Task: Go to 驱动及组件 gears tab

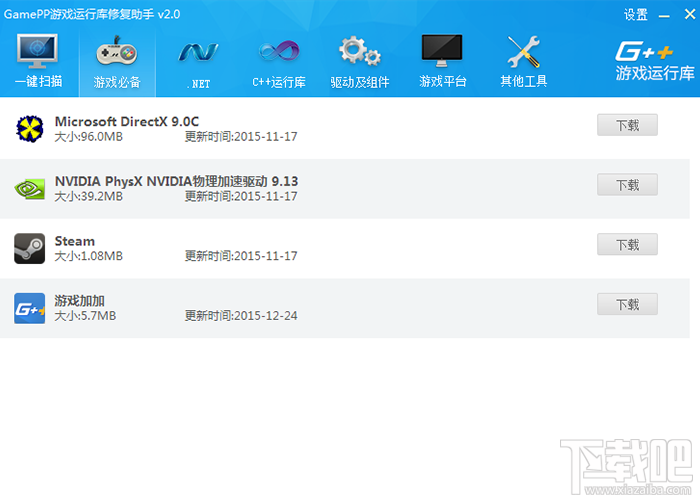Action: (360, 61)
